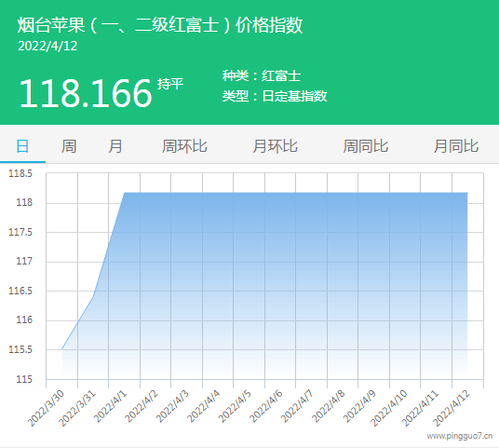Click the 类型：日定基指数 label

(x=275, y=96)
